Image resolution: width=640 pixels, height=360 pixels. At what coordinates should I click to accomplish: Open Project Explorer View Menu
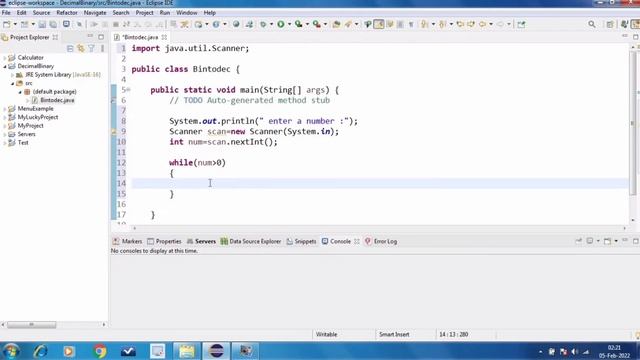point(102,49)
